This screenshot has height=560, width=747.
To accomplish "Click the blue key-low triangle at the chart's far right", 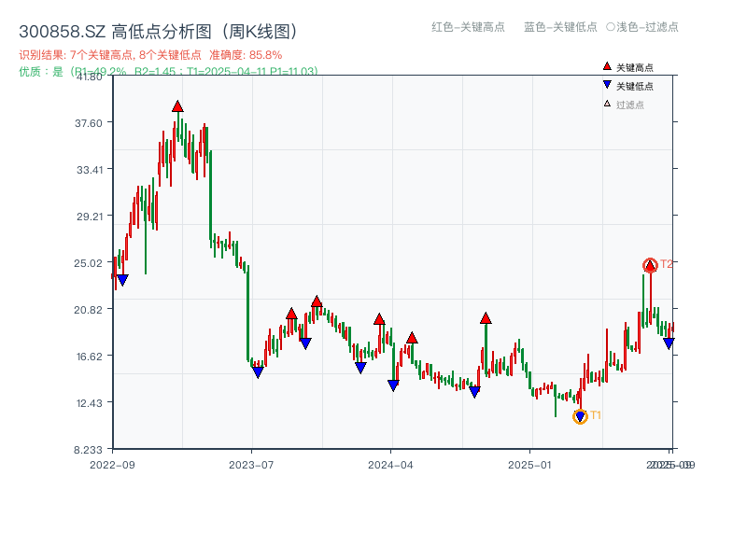I will tap(669, 343).
